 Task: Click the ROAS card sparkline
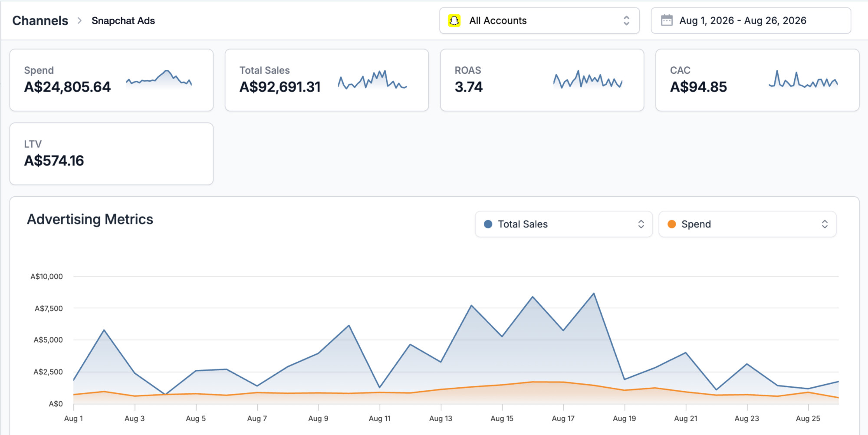click(x=588, y=79)
